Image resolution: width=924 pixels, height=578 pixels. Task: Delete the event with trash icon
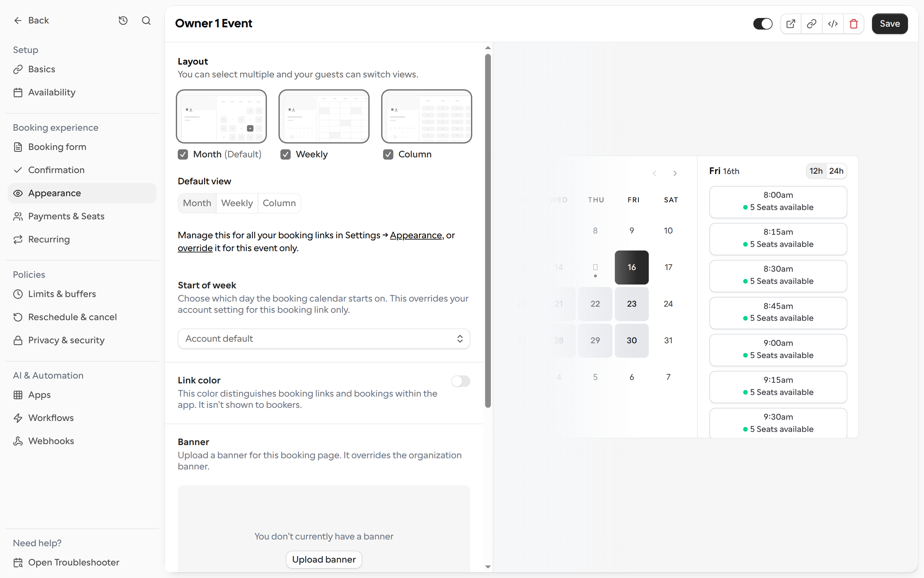(x=854, y=24)
